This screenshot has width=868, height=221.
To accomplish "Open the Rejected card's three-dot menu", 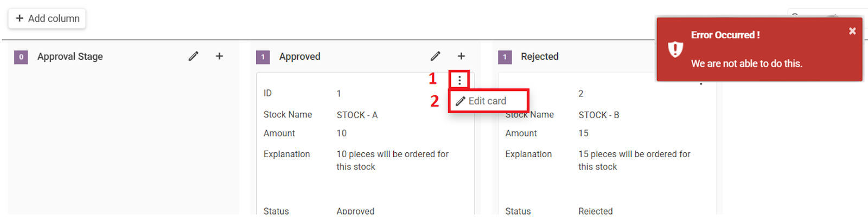I will pos(701,82).
